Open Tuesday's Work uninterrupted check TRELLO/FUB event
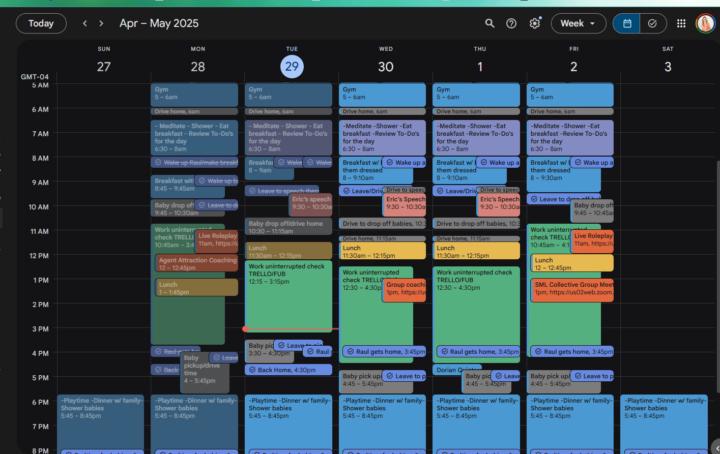The width and height of the screenshot is (720, 454). tap(288, 295)
